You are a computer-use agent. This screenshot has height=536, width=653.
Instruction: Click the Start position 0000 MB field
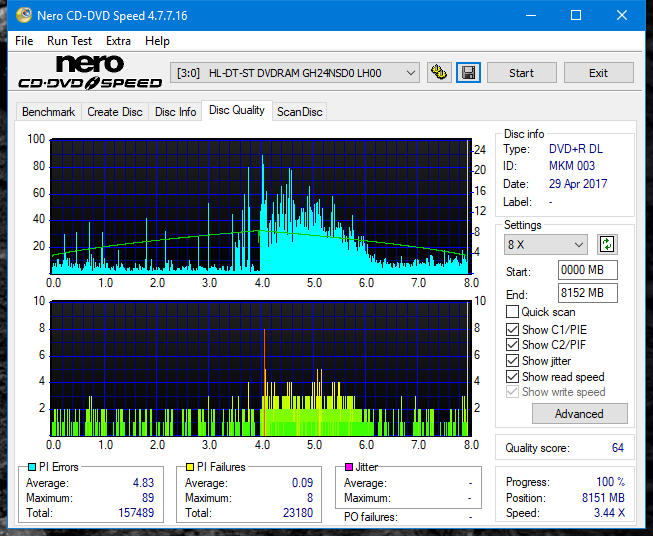click(x=587, y=270)
